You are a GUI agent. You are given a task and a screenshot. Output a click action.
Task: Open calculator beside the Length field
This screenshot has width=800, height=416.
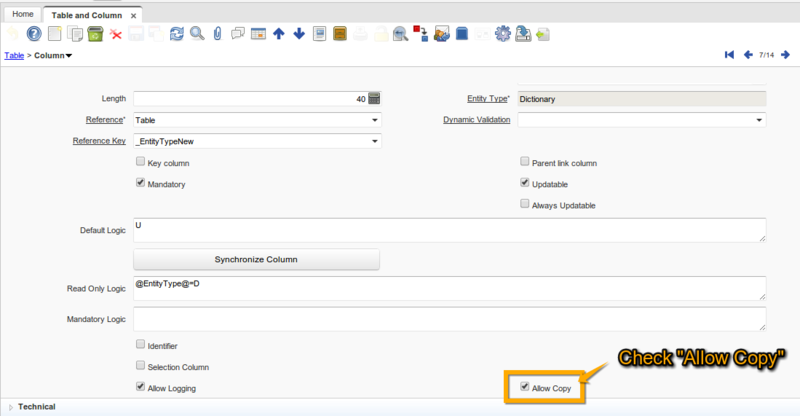374,99
